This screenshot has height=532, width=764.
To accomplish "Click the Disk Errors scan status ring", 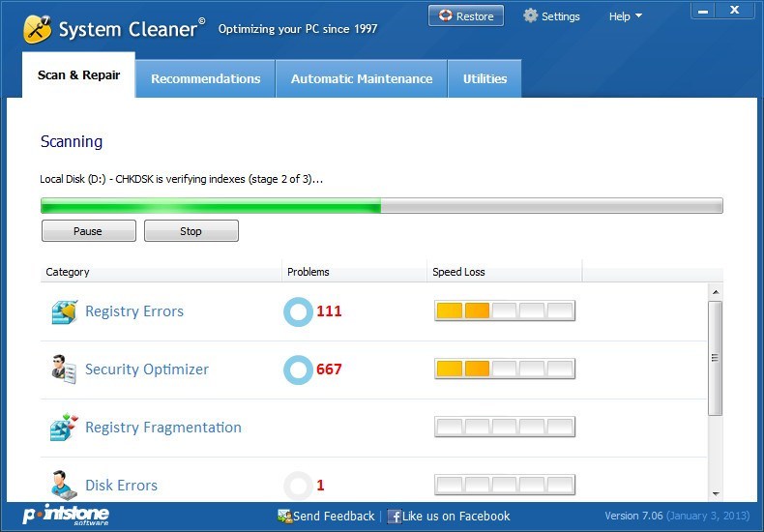I will [x=298, y=486].
